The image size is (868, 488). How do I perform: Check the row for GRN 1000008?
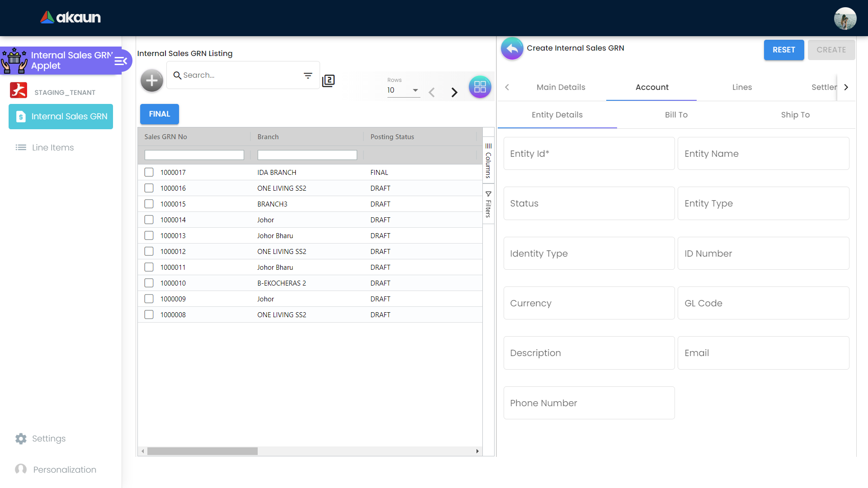[149, 314]
